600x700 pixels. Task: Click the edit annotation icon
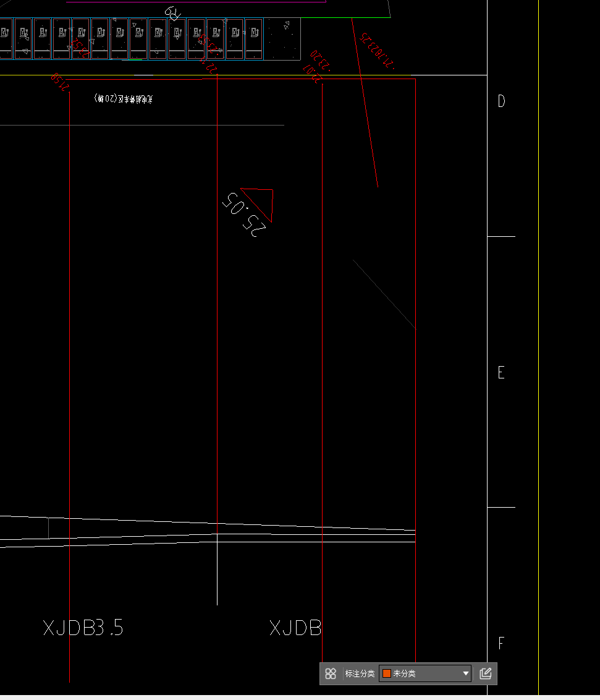pyautogui.click(x=485, y=673)
